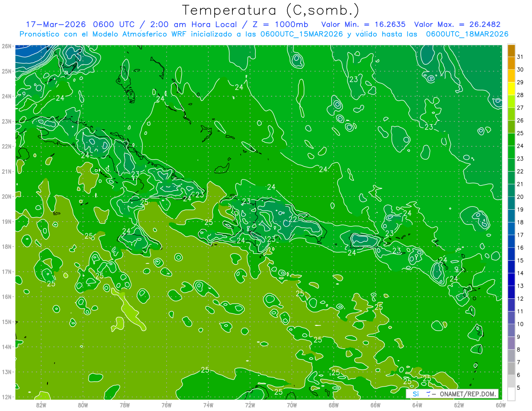The image size is (532, 411).
Task: Click the '26' label on the color bar
Action: [520, 121]
